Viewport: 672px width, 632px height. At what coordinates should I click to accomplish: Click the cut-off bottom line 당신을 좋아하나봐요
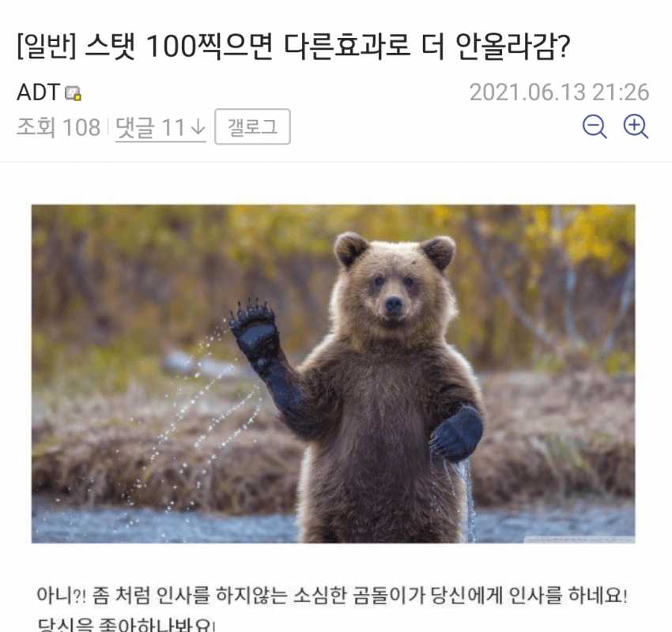[x=126, y=624]
